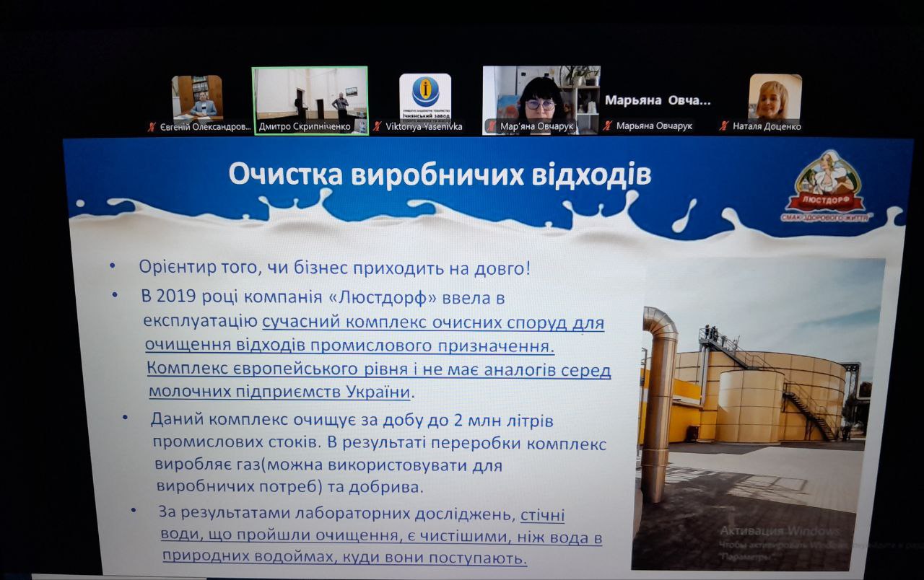The width and height of the screenshot is (924, 580).
Task: Click the slide title 'Очистка виробничих відходів'
Action: pos(440,175)
